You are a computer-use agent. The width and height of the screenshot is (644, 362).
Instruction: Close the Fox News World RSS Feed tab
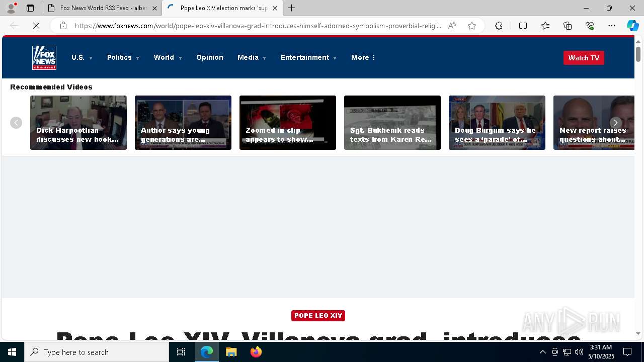154,8
